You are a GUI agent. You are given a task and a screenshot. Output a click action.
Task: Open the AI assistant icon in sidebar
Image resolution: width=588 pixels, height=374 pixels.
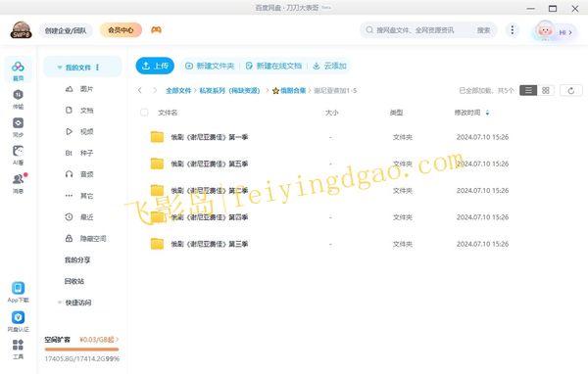18,151
